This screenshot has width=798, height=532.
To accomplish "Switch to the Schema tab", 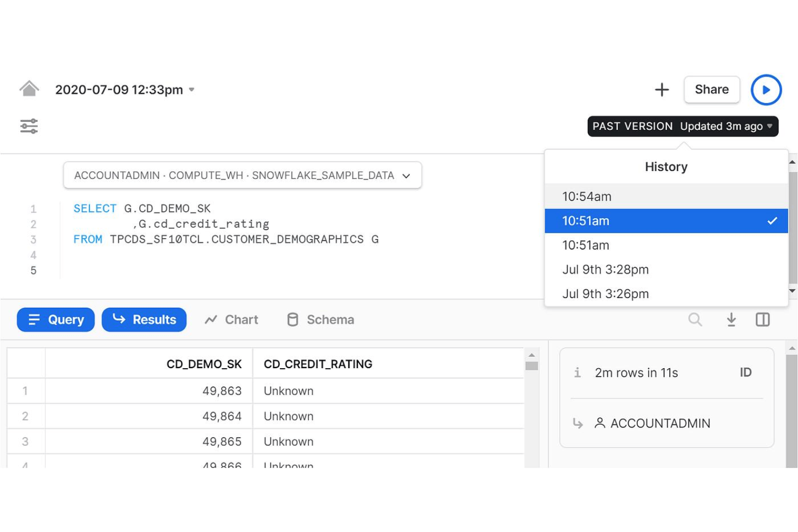I will pos(320,320).
